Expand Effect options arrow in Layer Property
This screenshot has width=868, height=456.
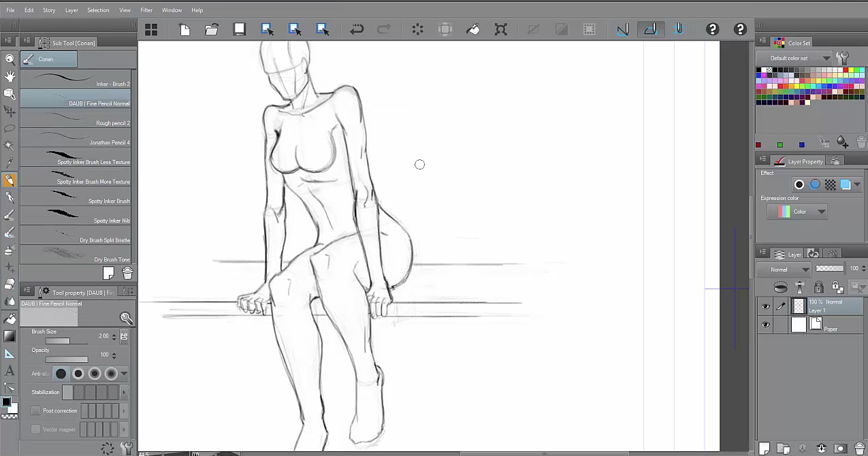click(857, 184)
